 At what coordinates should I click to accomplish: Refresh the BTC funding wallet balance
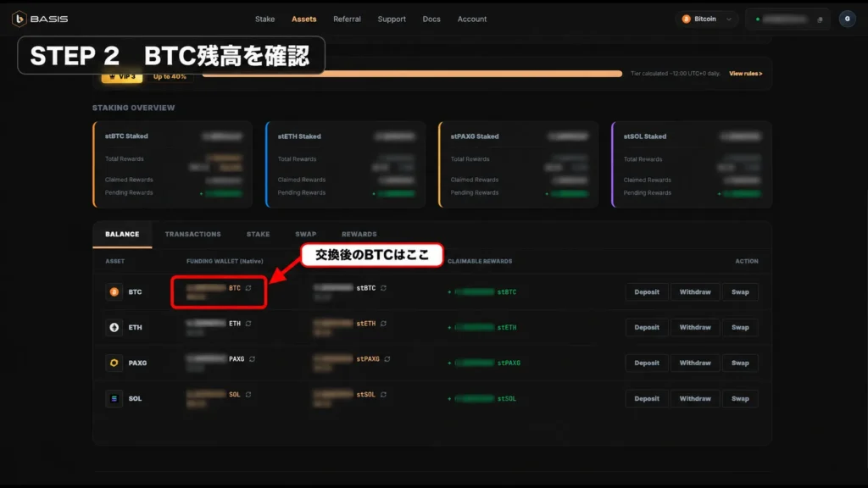tap(248, 288)
